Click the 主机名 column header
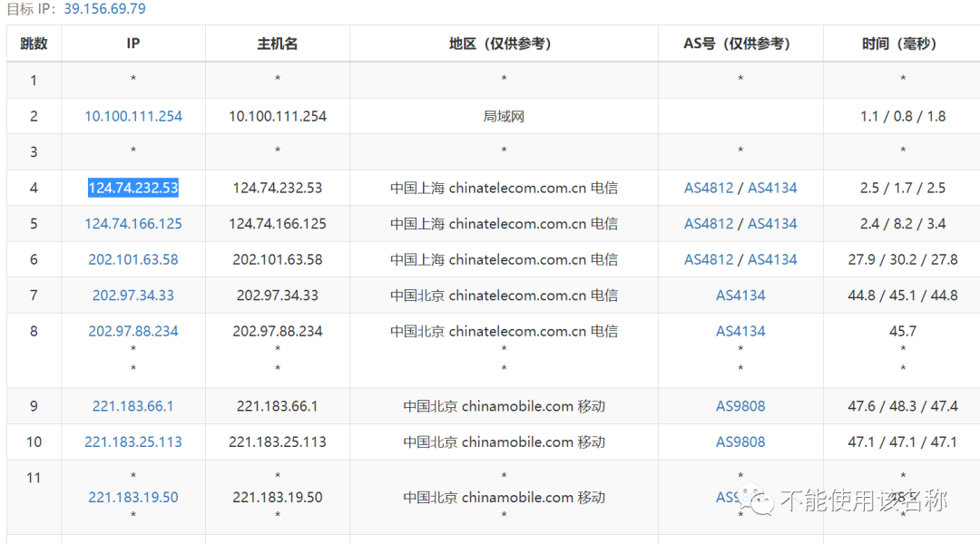Image resolution: width=980 pixels, height=544 pixels. pyautogui.click(x=278, y=44)
